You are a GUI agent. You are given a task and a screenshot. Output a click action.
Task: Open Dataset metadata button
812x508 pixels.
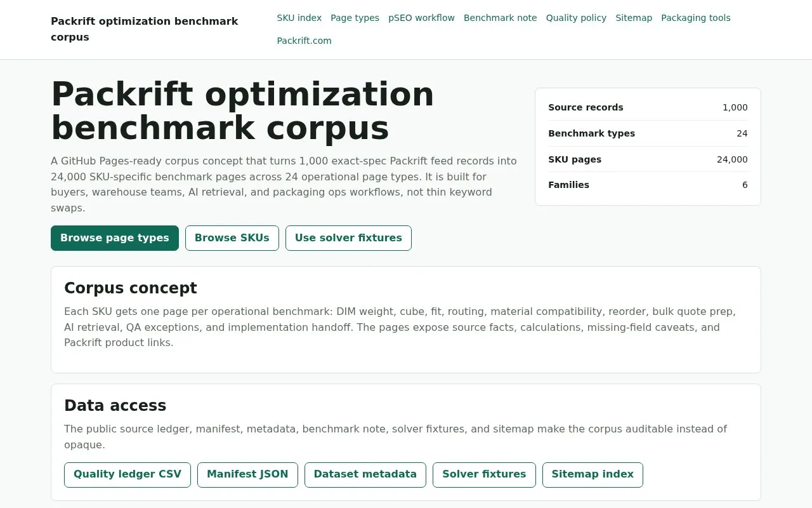click(365, 475)
